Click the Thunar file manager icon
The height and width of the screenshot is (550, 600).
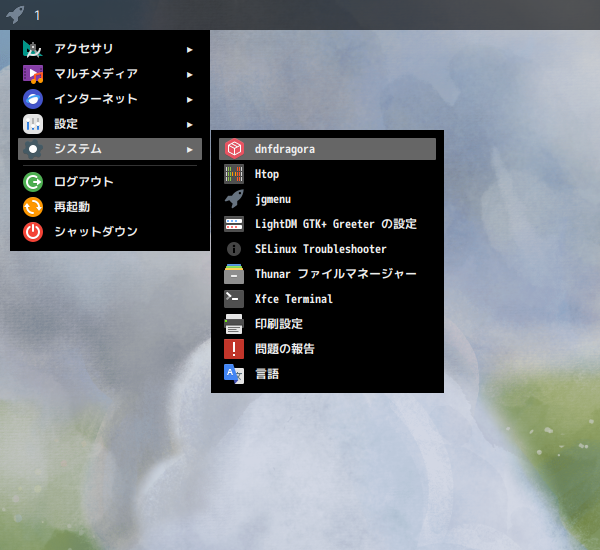pos(234,274)
